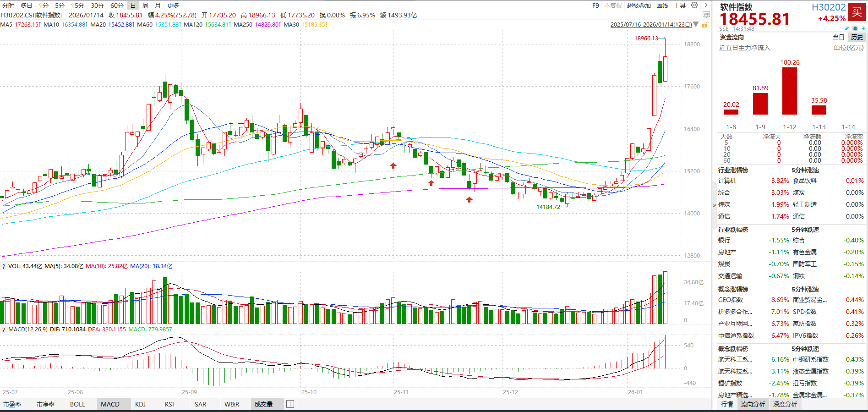The width and height of the screenshot is (868, 412).
Task: Expand the 更多 period options
Action: 173,5
